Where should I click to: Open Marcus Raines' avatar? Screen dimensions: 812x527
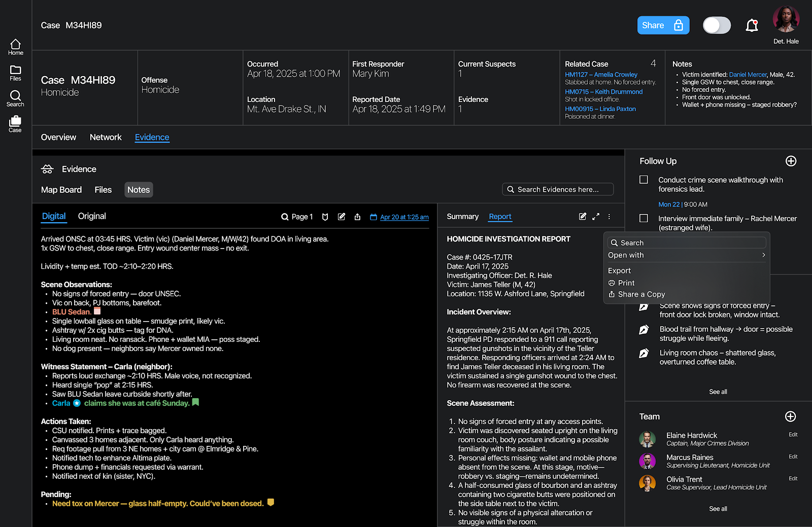click(x=647, y=461)
